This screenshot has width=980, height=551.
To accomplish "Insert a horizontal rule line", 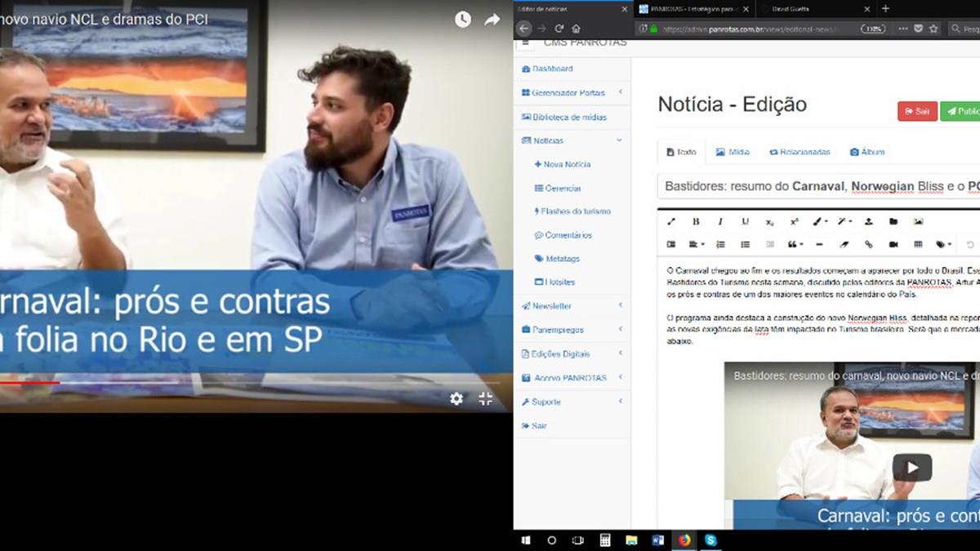I will click(819, 244).
